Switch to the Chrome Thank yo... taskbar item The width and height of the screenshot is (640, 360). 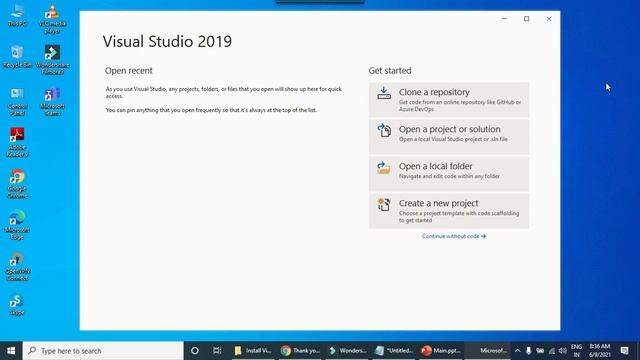point(300,351)
